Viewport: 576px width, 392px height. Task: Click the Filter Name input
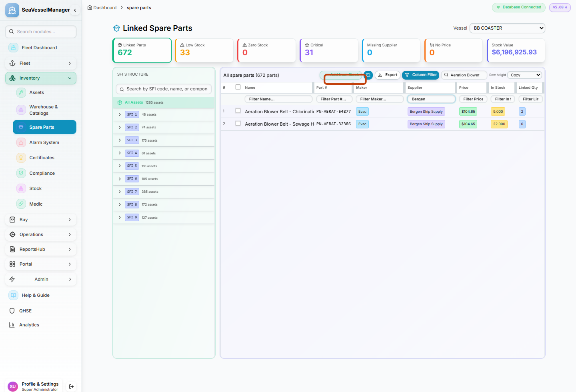click(x=278, y=99)
